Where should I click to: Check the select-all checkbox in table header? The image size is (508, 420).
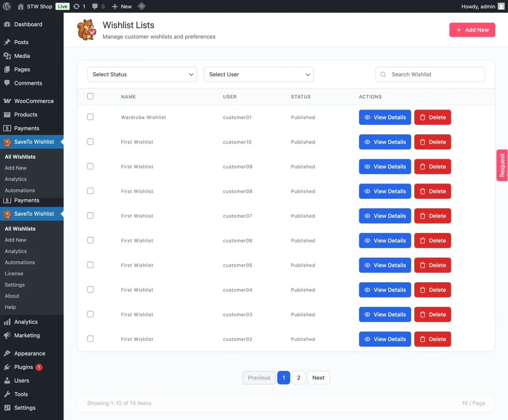[90, 96]
